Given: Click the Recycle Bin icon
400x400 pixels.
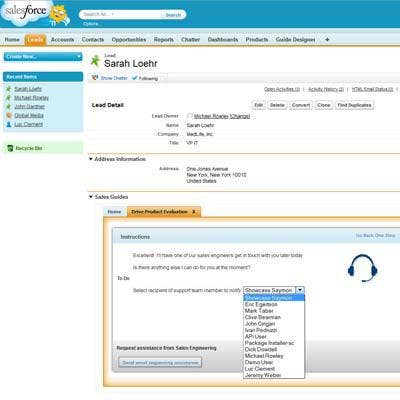Looking at the screenshot, I should tap(10, 148).
